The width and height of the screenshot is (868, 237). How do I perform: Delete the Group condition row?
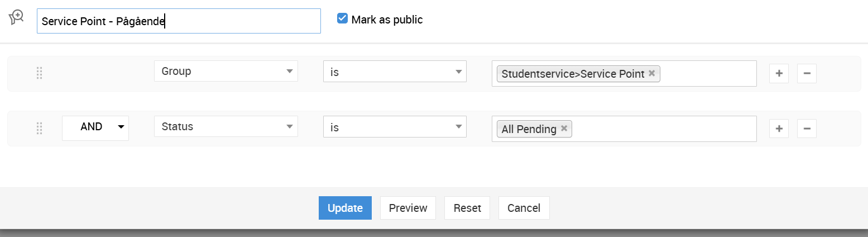pos(807,73)
